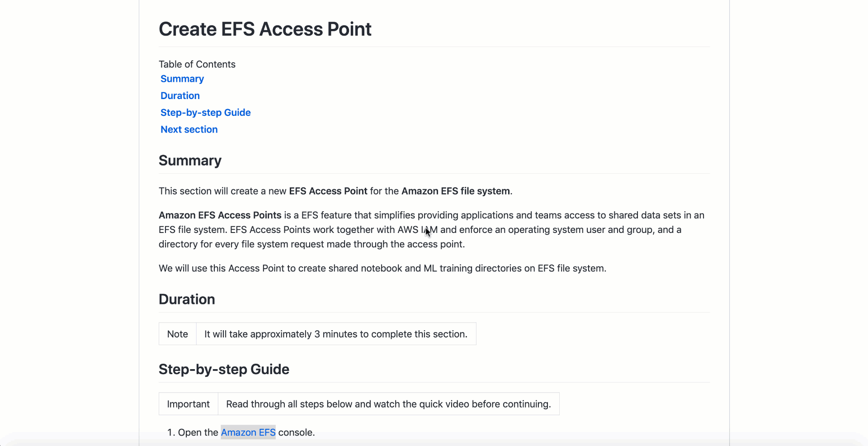This screenshot has height=446, width=868.
Task: Click the Create EFS Access Point title
Action: click(265, 29)
